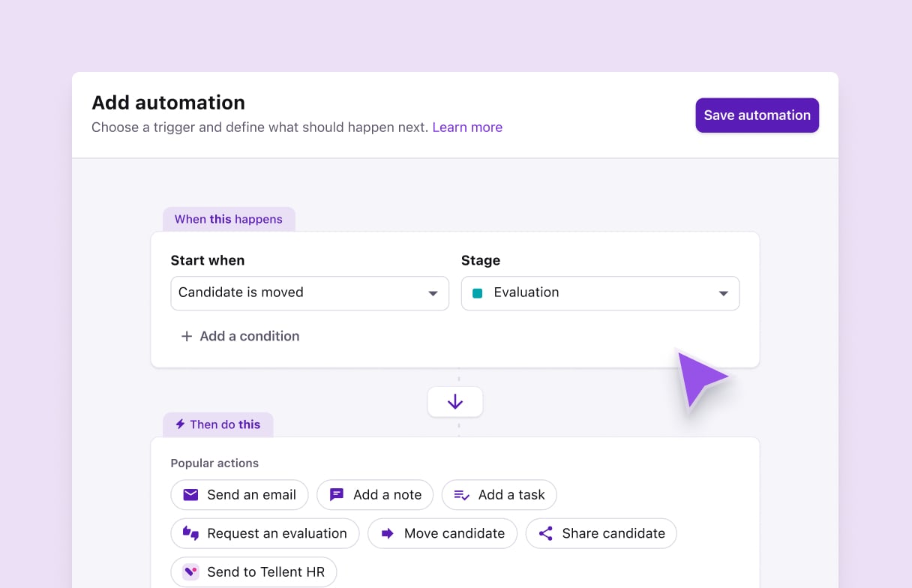Click Add a condition
Image resolution: width=912 pixels, height=588 pixels.
249,336
